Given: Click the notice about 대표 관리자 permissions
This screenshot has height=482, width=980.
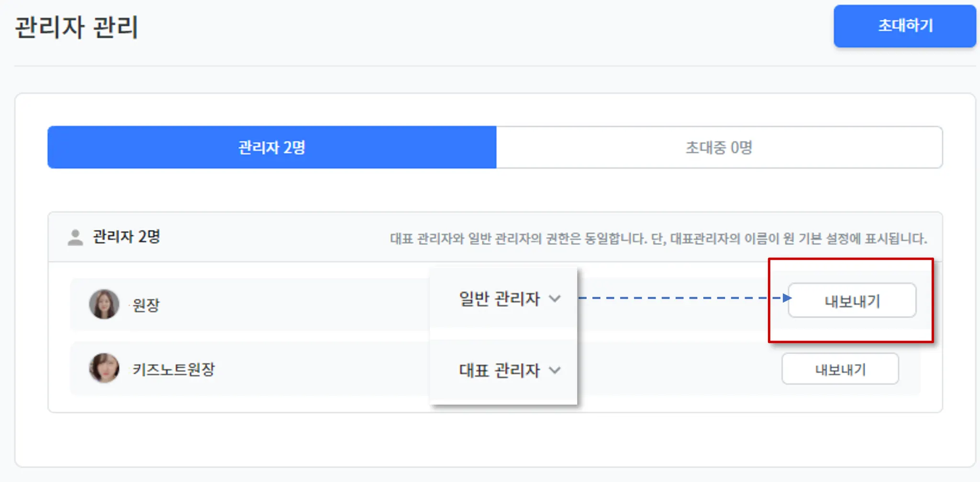Looking at the screenshot, I should click(658, 238).
